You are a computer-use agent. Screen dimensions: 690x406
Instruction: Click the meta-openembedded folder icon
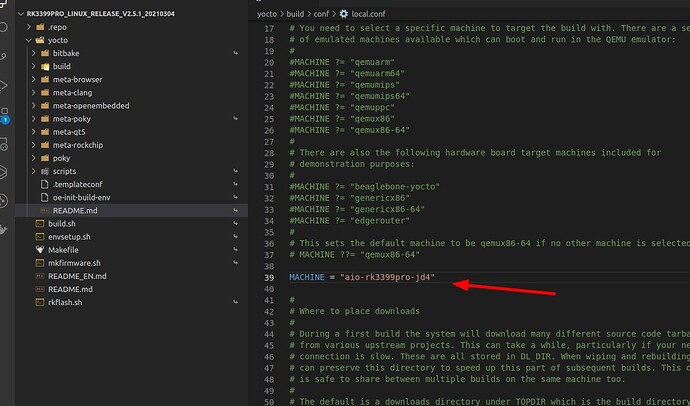pos(45,106)
